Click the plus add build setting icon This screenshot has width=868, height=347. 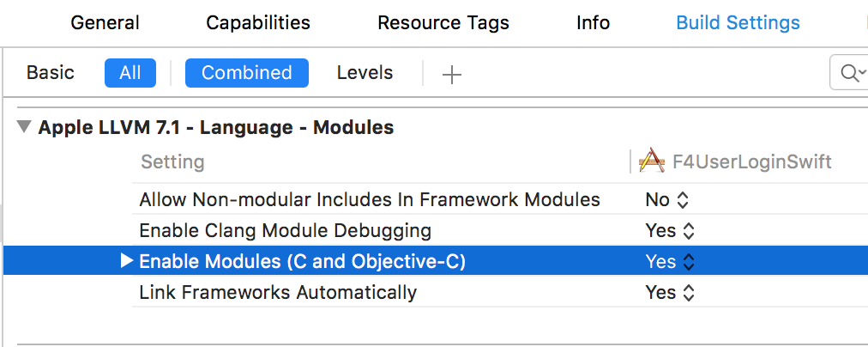coord(452,74)
